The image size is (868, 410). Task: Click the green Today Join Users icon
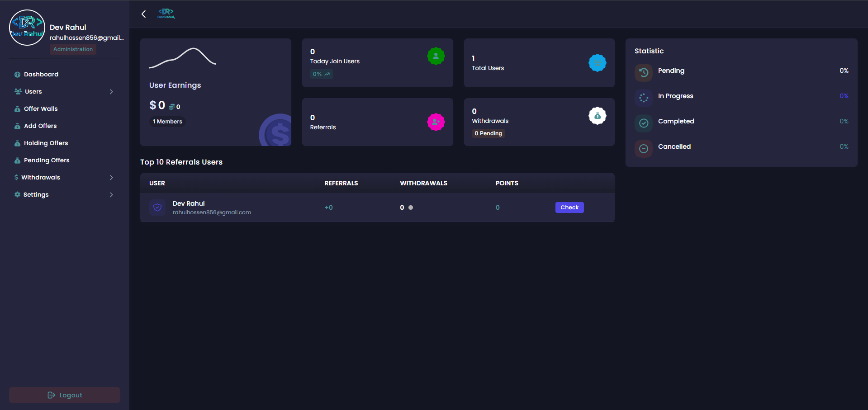coord(436,56)
